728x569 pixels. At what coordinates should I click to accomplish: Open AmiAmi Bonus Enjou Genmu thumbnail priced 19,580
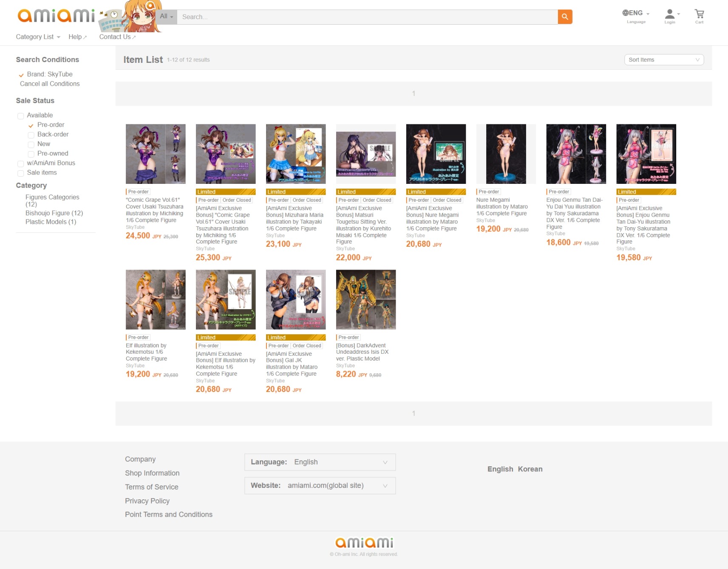coord(646,154)
